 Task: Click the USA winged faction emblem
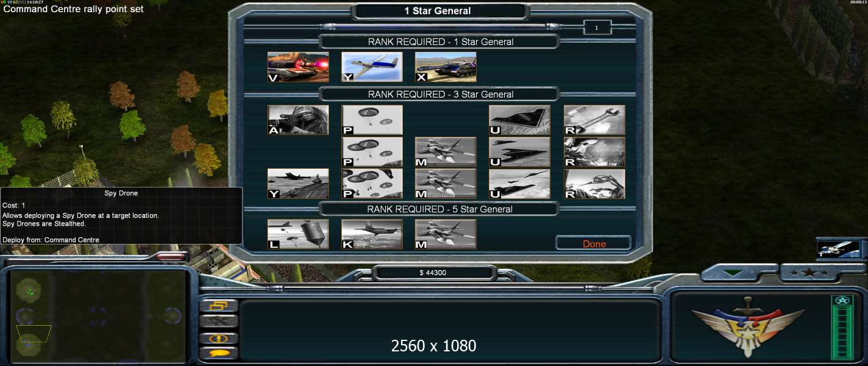click(747, 328)
